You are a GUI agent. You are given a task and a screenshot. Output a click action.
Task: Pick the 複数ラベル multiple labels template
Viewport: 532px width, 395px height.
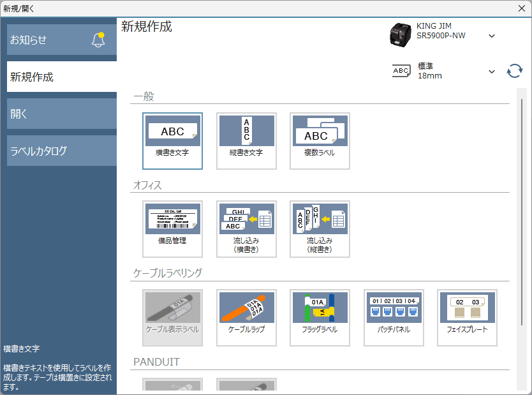coord(320,141)
